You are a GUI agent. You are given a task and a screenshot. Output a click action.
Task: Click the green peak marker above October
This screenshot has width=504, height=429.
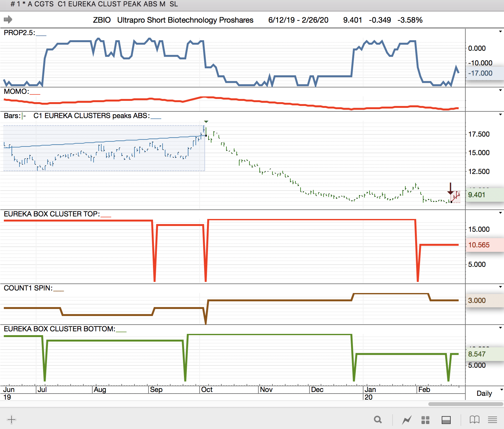[206, 122]
